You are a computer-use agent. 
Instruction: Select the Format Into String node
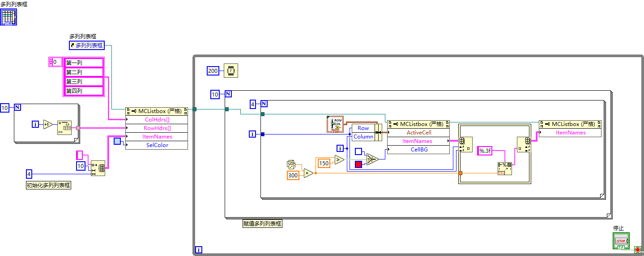[x=505, y=168]
